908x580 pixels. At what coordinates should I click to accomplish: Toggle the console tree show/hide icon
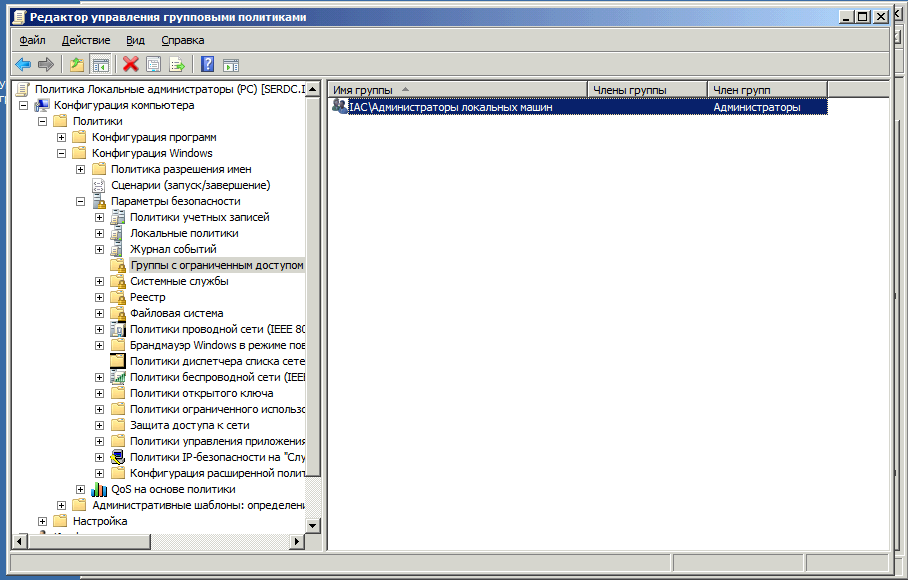[x=100, y=64]
